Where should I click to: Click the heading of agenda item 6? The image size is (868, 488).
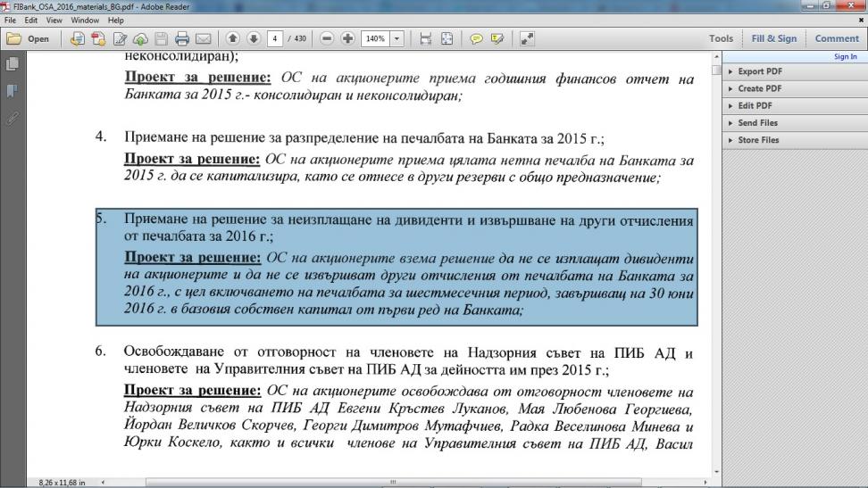pyautogui.click(x=408, y=360)
